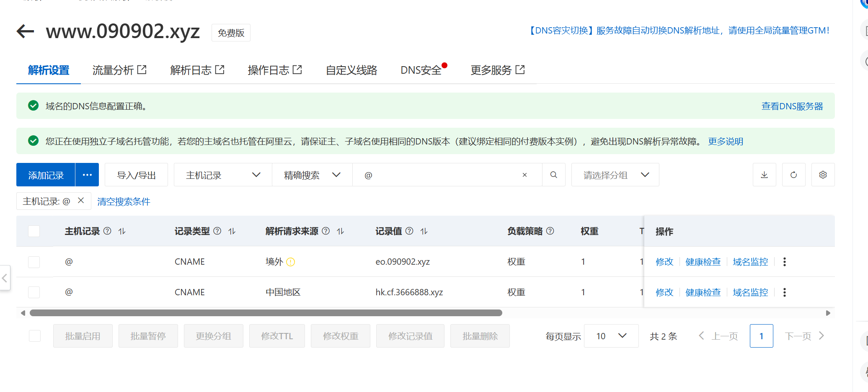Sort by 解析请求来源 column
868x392 pixels.
click(x=340, y=231)
